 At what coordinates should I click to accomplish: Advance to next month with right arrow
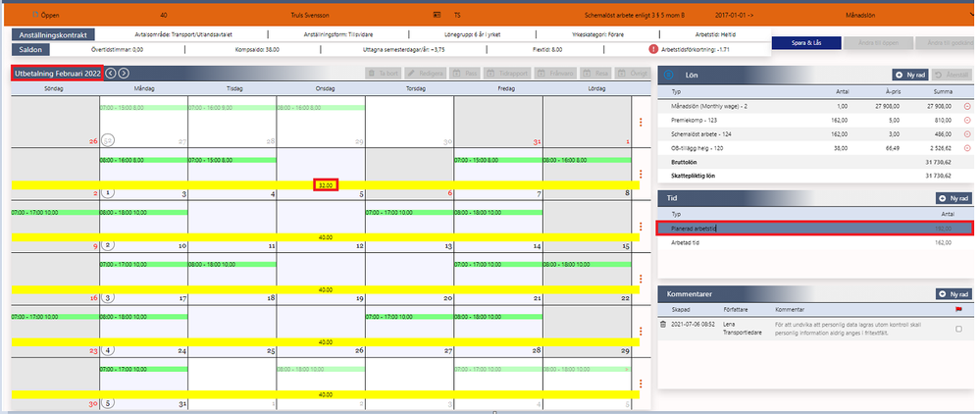click(124, 74)
